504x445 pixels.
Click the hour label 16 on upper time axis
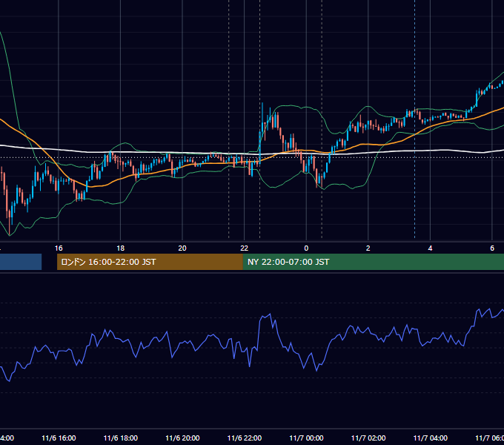coord(59,248)
